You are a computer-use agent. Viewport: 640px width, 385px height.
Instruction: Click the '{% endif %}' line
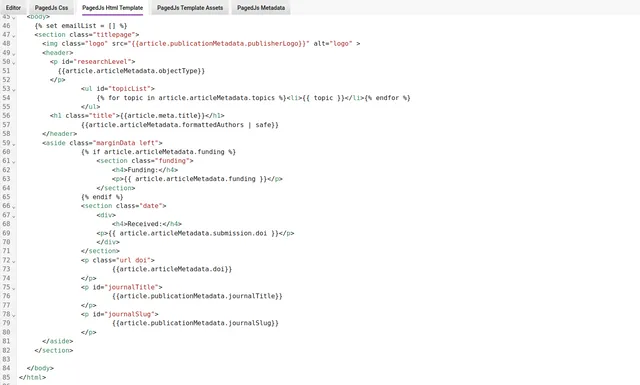point(102,197)
